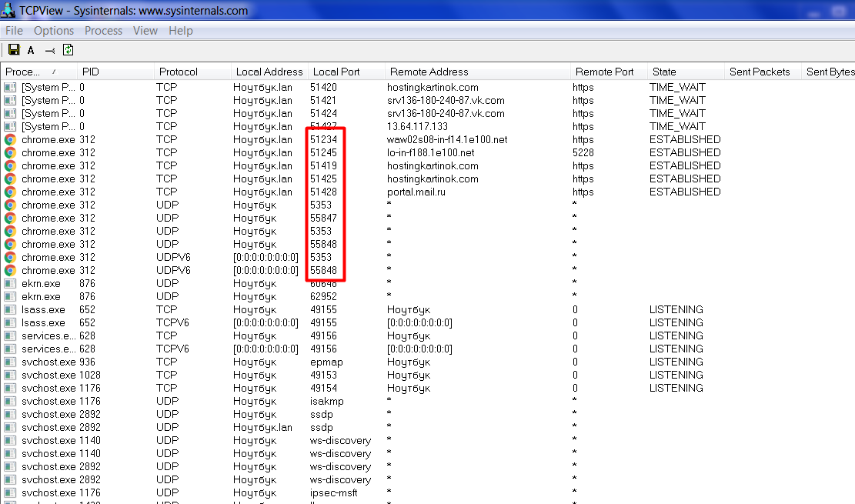Image resolution: width=855 pixels, height=504 pixels.
Task: Click the svchost.exe icon in the isakmp row
Action: coord(10,402)
